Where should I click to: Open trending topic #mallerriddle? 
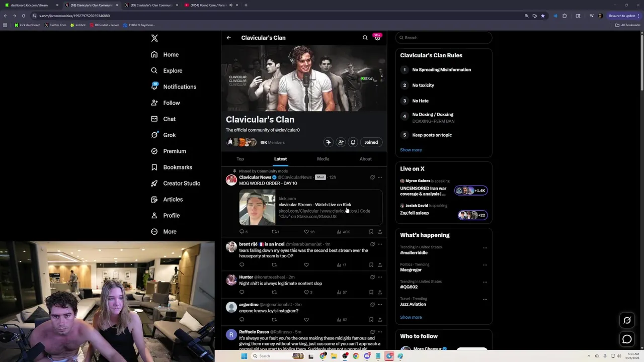(414, 253)
